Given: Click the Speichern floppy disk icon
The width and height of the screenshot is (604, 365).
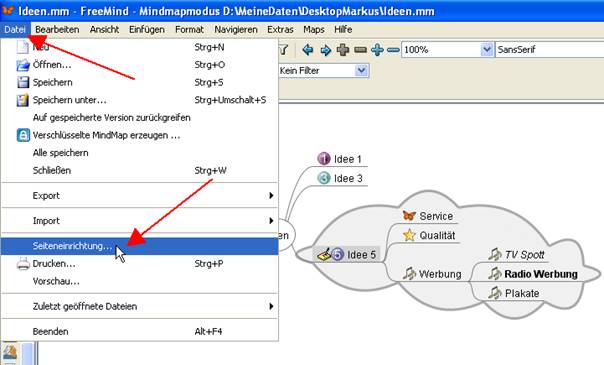Looking at the screenshot, I should (23, 82).
